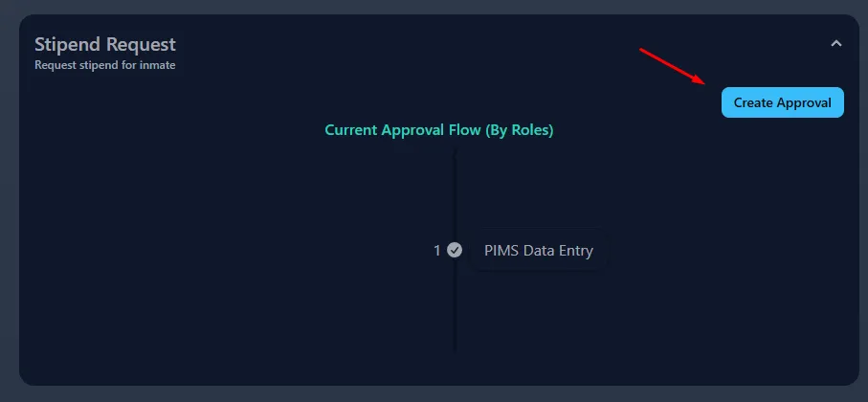Click the vertical timeline line above step 1
The image size is (868, 402).
455,191
